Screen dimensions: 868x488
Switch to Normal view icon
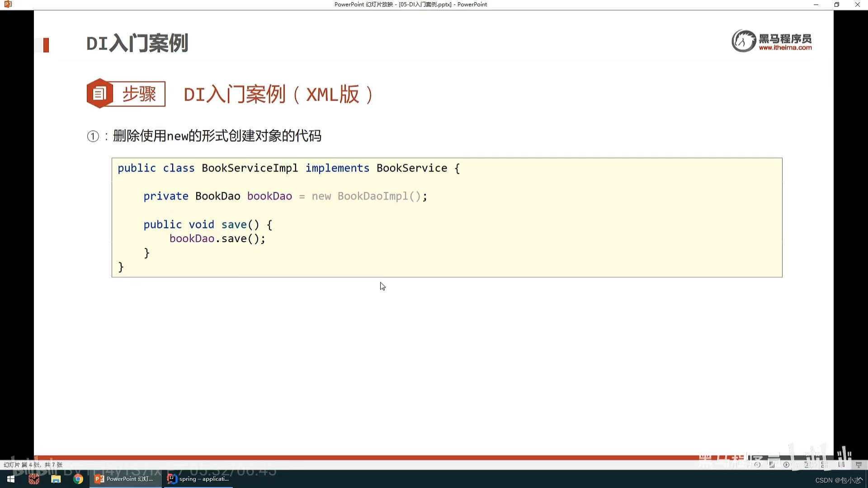(807, 465)
